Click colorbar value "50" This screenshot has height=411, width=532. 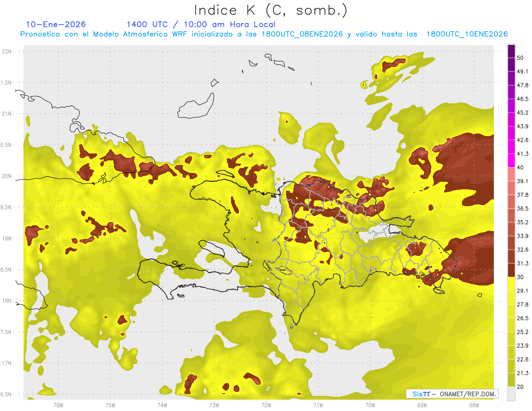521,58
